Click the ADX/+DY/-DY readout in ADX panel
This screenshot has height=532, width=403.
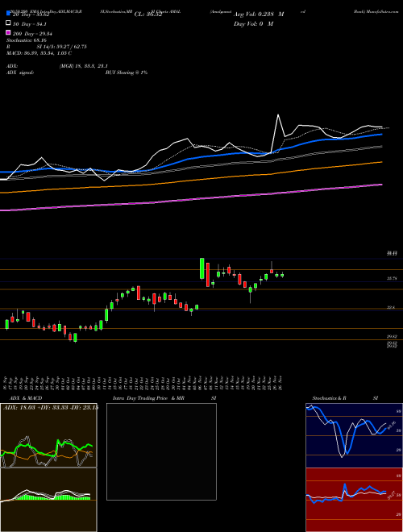(x=51, y=408)
